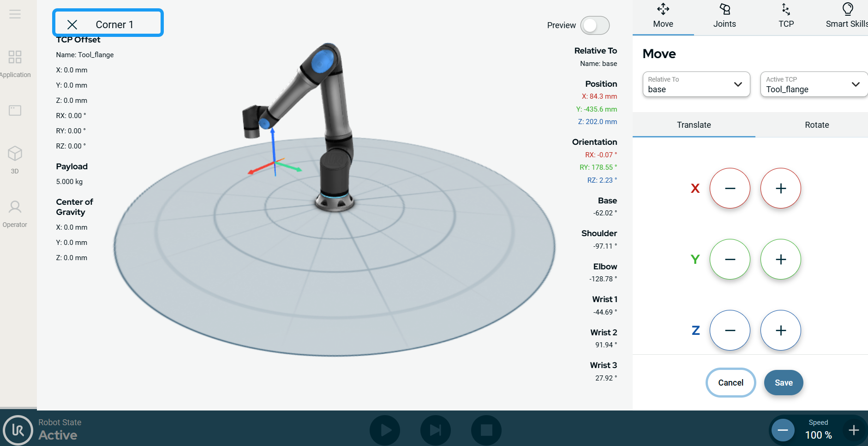Decrease speed with the minus button
The image size is (868, 446).
click(783, 430)
